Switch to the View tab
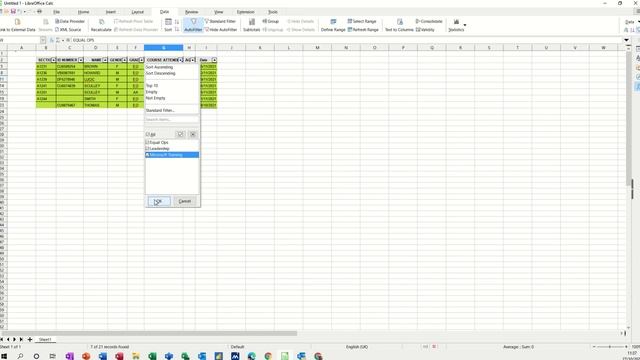The height and width of the screenshot is (360, 640). 218,12
